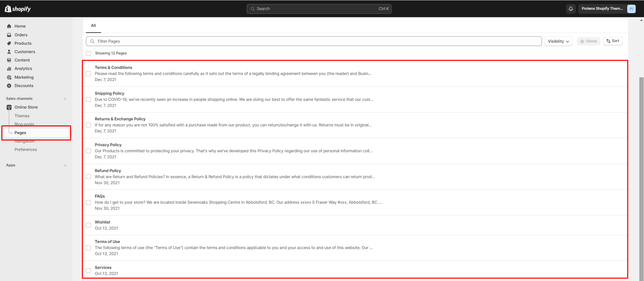This screenshot has height=281, width=644.
Task: Select all pages with the header checkbox
Action: [x=89, y=53]
